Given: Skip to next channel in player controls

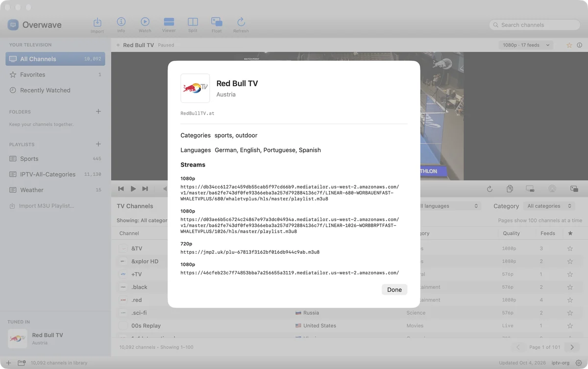Looking at the screenshot, I should pos(145,189).
